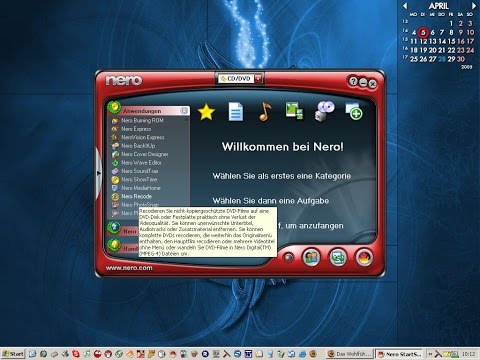Image resolution: width=480 pixels, height=360 pixels.
Task: Go to next month in calendar
Action: pos(473,6)
